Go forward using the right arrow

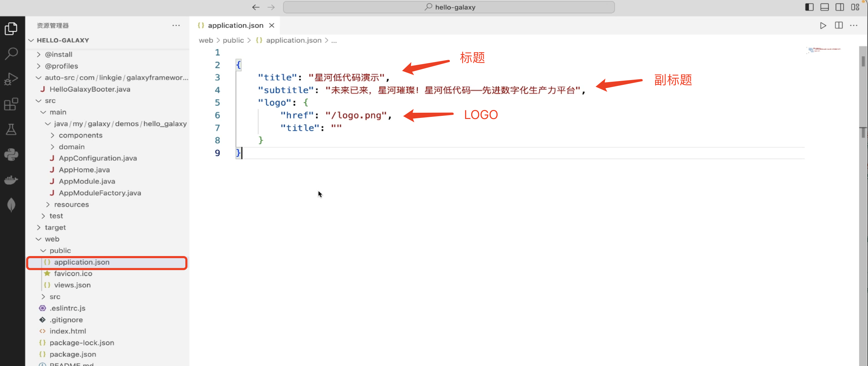pos(271,7)
